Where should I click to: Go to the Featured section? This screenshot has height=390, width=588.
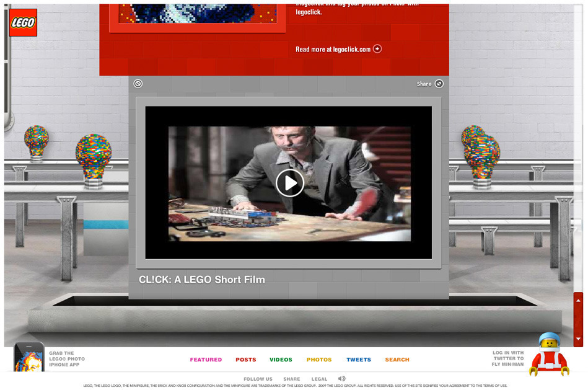tap(206, 360)
